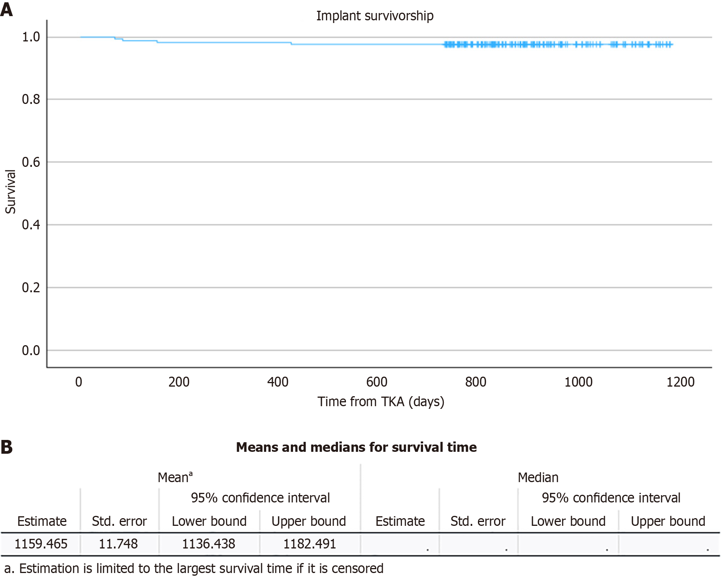The width and height of the screenshot is (728, 578).
Task: Click the 400 tick on the time axis
Action: (x=278, y=382)
